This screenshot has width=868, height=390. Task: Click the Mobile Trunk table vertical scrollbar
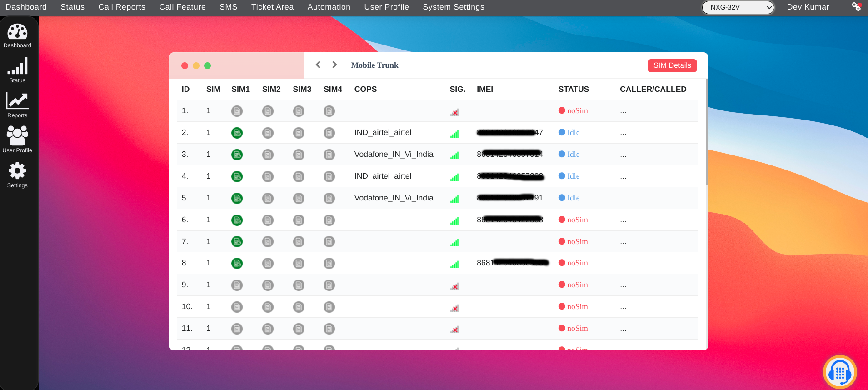pos(707,132)
